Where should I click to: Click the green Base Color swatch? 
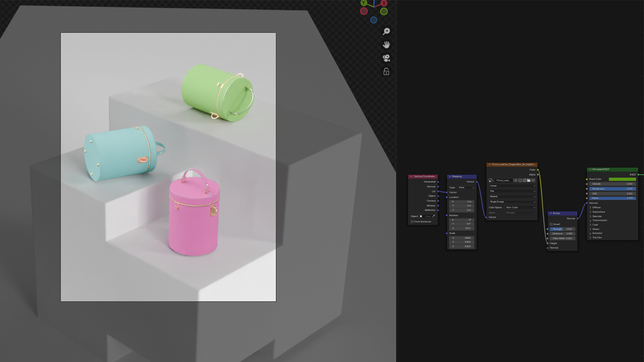click(622, 179)
